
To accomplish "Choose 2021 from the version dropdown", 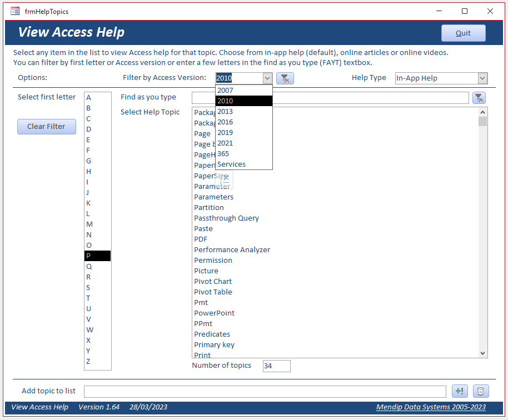I will tap(244, 143).
